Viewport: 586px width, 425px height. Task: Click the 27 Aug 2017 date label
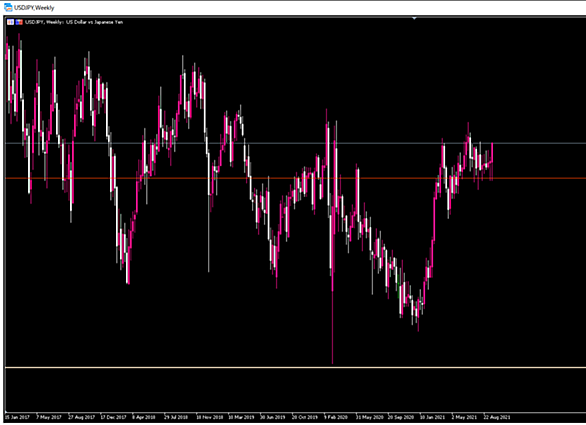pyautogui.click(x=81, y=417)
